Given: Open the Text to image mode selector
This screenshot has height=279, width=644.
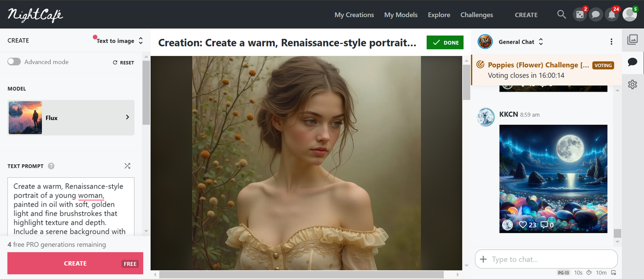Looking at the screenshot, I should coord(120,41).
